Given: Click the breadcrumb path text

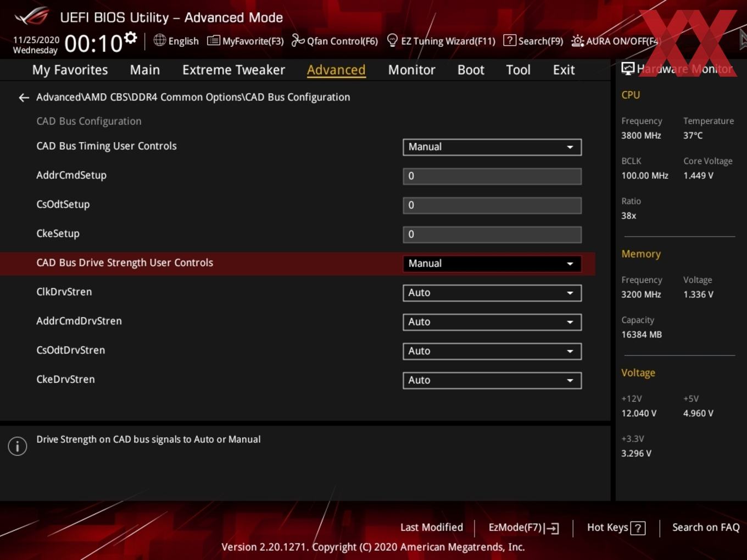Looking at the screenshot, I should (x=193, y=97).
